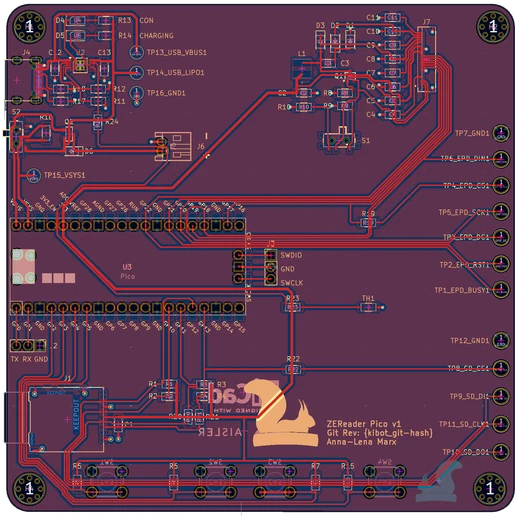Click the TP5_EPD_SCK1 test point pad
Screen dimensions: 520x516
coord(501,211)
